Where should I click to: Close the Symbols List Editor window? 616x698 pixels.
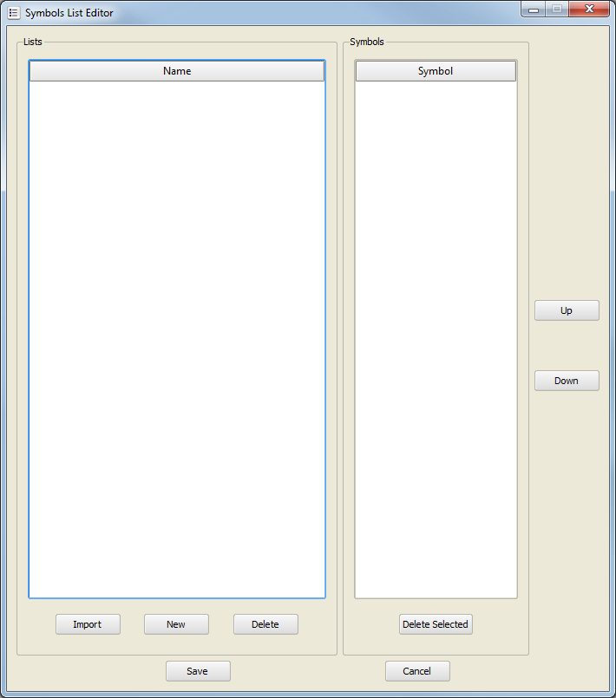[x=590, y=10]
